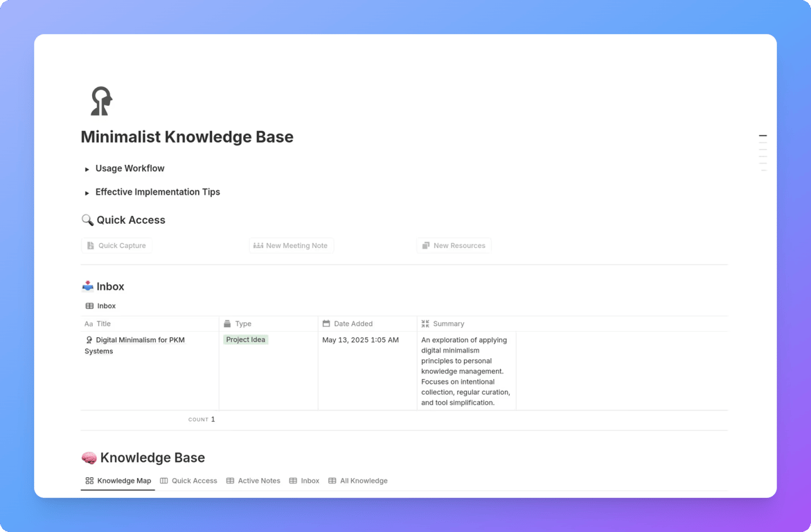Open Digital Minimalism for PKM Systems page
Screen dimensions: 811x532
point(134,345)
